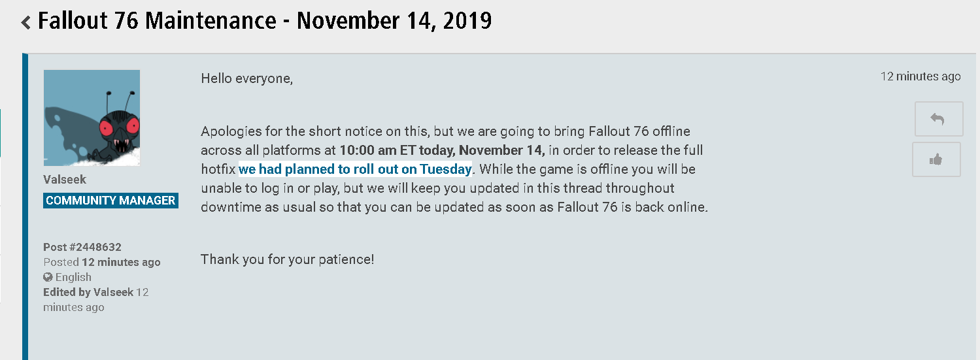Screen dimensions: 980x360
Task: Click the English language label
Action: (73, 277)
